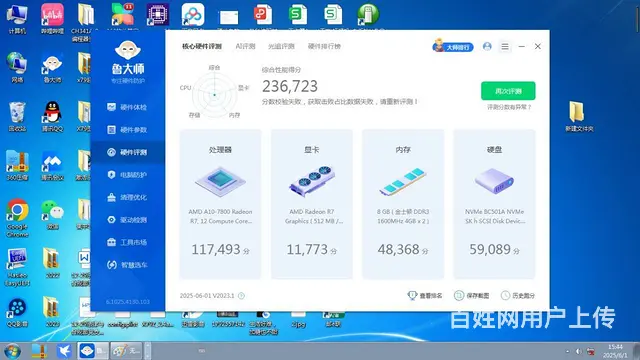Image resolution: width=640 pixels, height=360 pixels.
Task: Open 网络 desktop icon
Action: [17, 67]
